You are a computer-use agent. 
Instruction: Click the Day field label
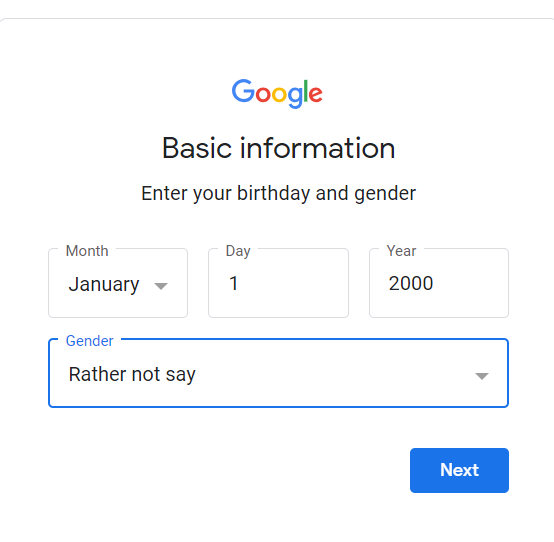tap(238, 251)
